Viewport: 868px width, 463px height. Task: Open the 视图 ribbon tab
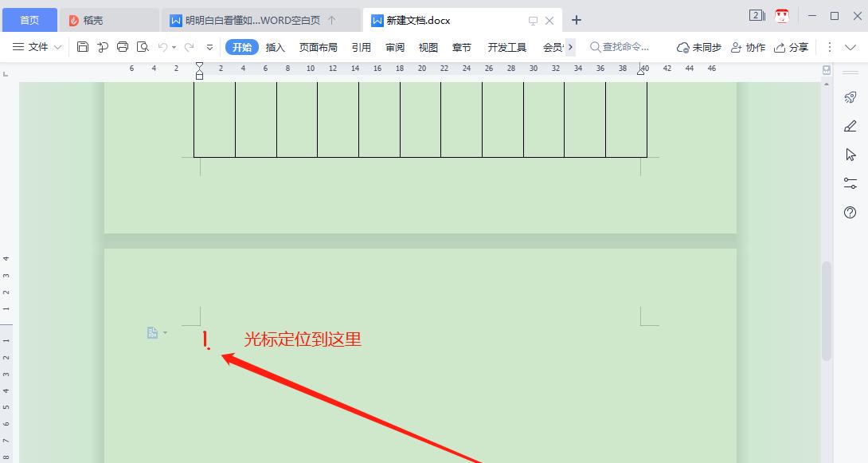428,47
